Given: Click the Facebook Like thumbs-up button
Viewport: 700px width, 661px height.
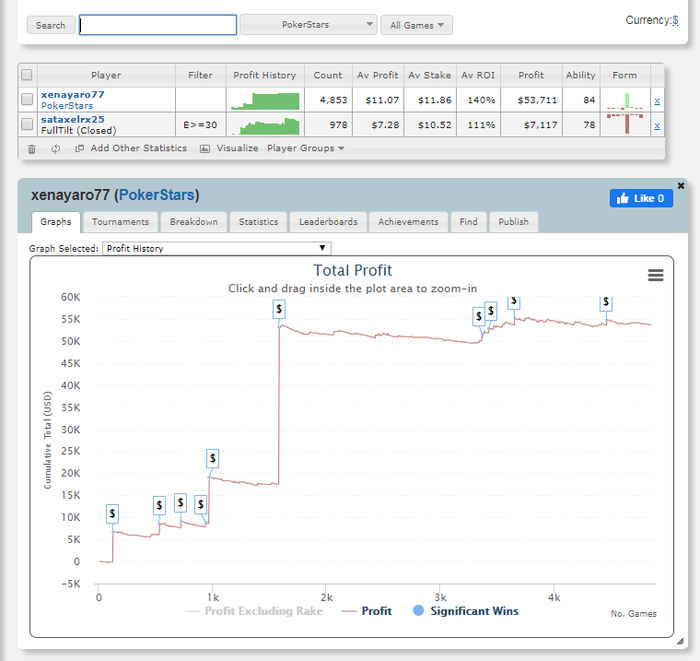Looking at the screenshot, I should tap(641, 198).
